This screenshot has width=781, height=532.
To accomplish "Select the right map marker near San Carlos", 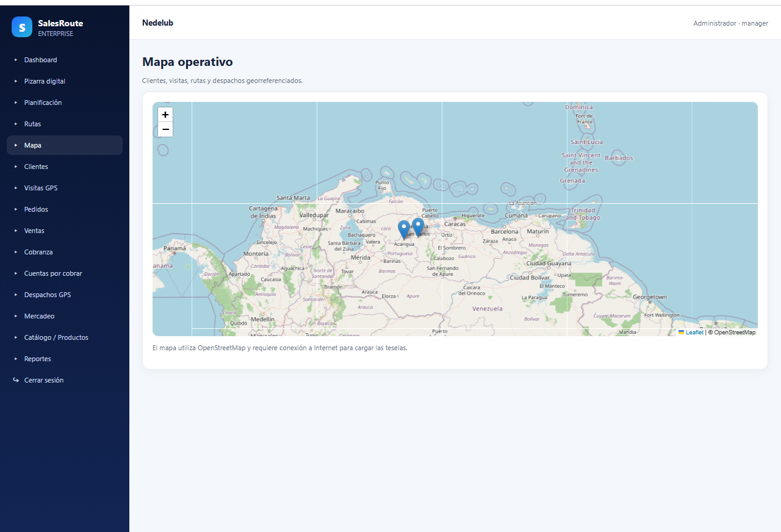I will tap(418, 227).
